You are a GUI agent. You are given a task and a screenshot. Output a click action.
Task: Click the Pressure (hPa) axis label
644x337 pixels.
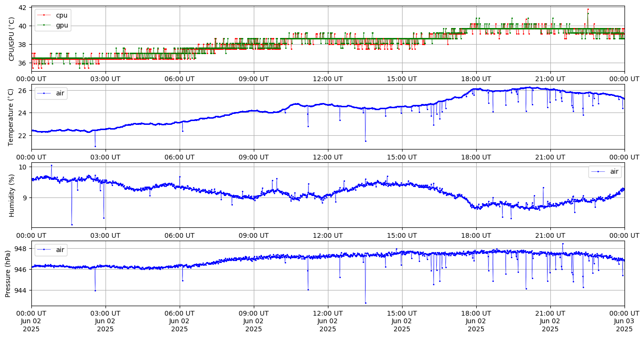(8, 273)
